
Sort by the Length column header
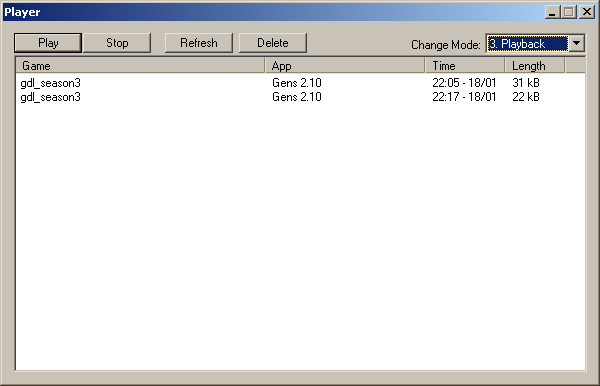[535, 65]
